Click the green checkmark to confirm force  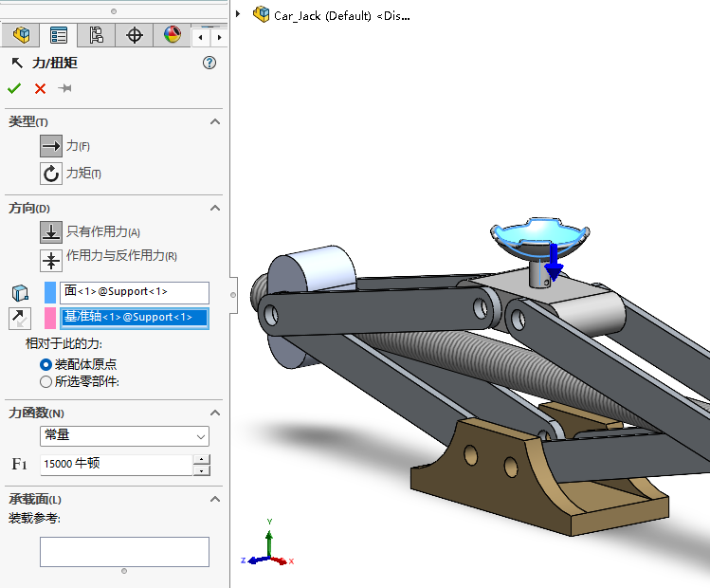coord(14,88)
